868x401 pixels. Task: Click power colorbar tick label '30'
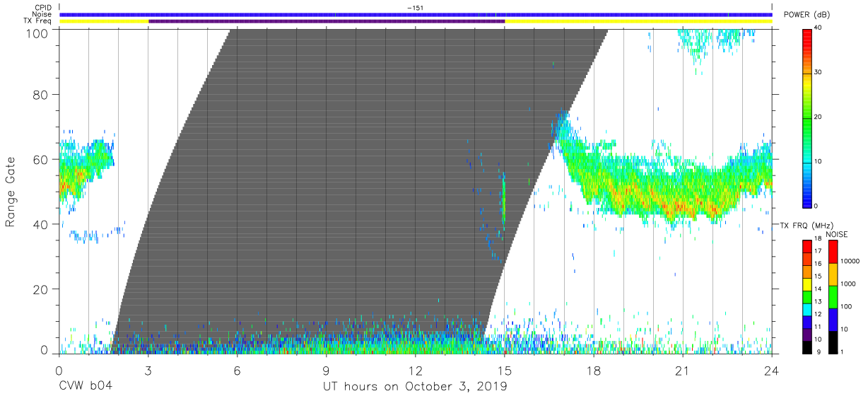(819, 72)
